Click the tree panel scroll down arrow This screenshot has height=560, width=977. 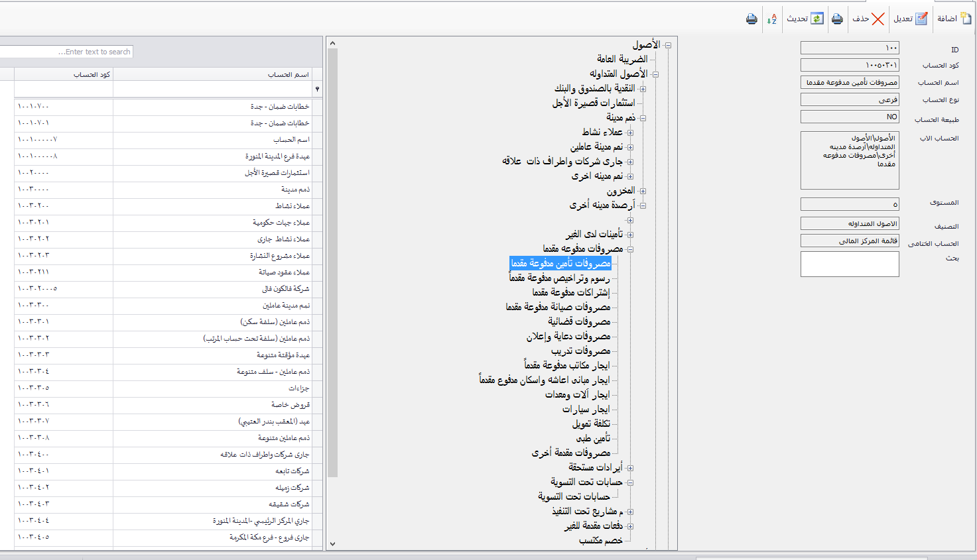tap(332, 543)
